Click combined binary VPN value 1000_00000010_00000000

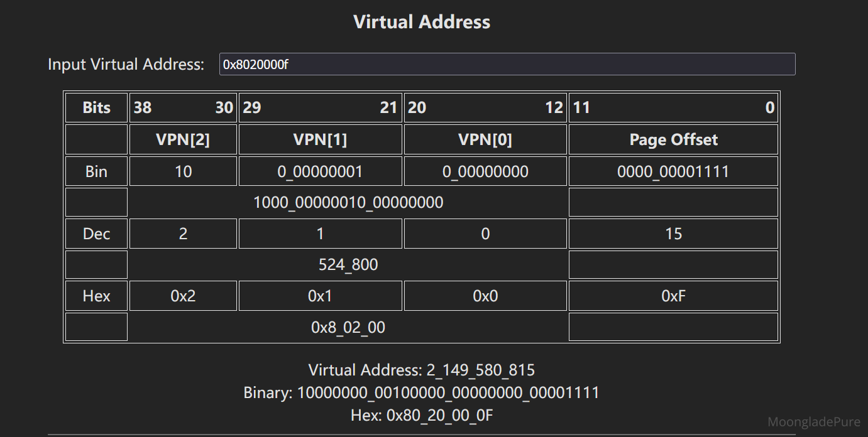(348, 202)
